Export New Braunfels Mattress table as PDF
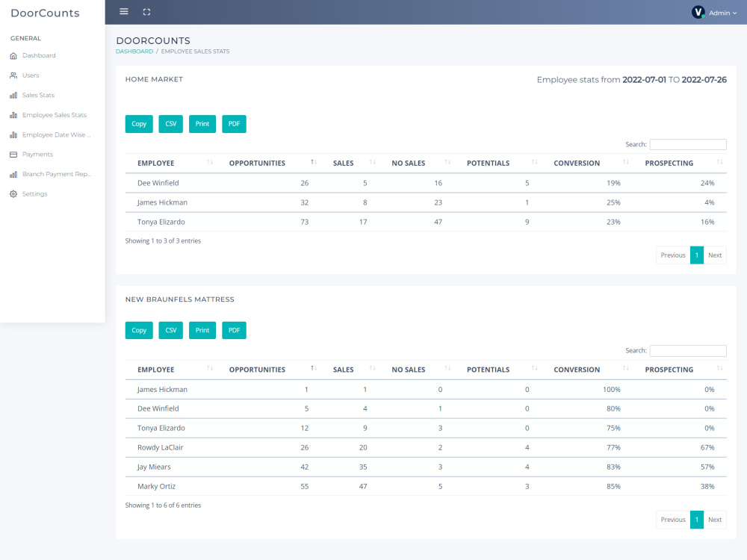 [234, 331]
